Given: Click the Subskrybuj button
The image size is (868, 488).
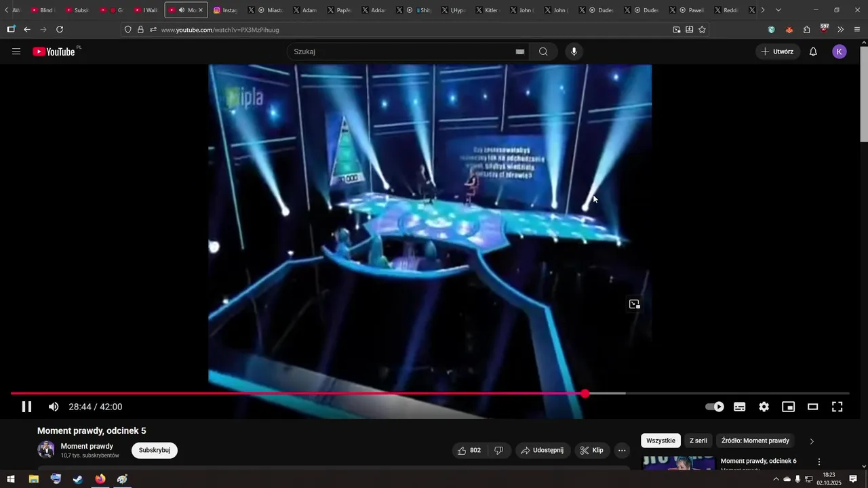Looking at the screenshot, I should click(x=155, y=450).
